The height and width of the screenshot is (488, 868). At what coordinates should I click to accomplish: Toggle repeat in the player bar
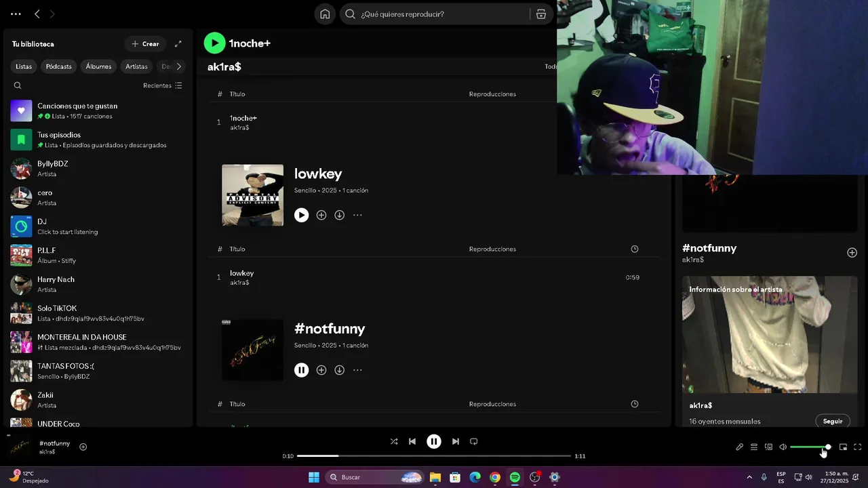[x=474, y=441]
